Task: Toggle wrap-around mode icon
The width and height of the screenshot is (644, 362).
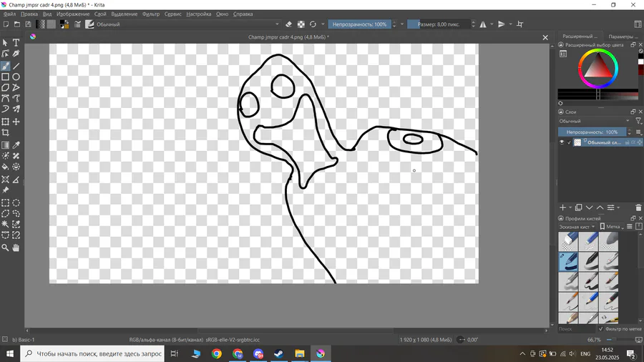Action: [520, 24]
